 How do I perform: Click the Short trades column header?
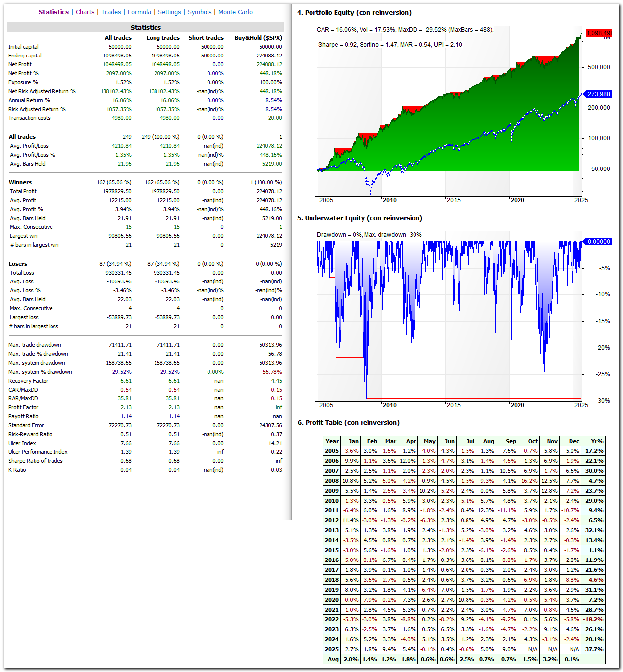[x=206, y=38]
